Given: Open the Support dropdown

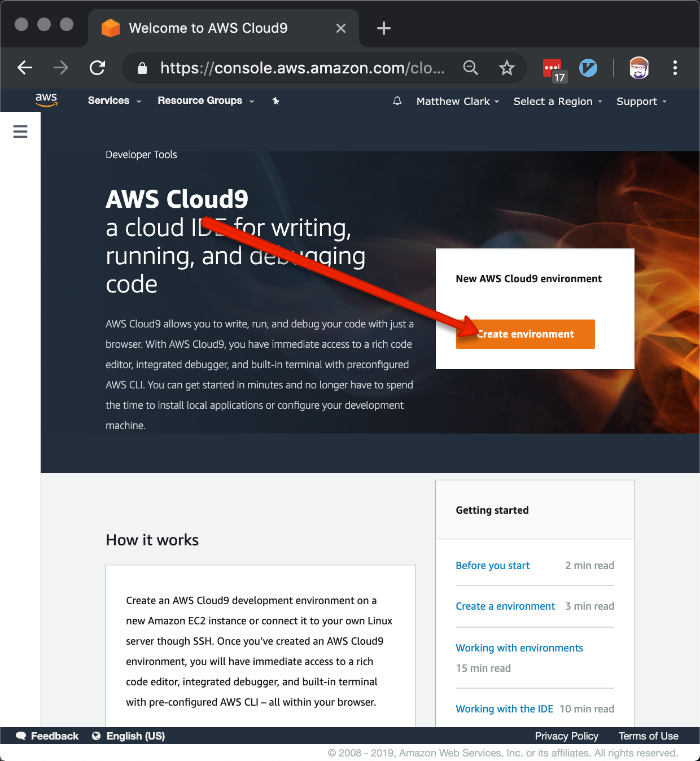Looking at the screenshot, I should pos(641,102).
